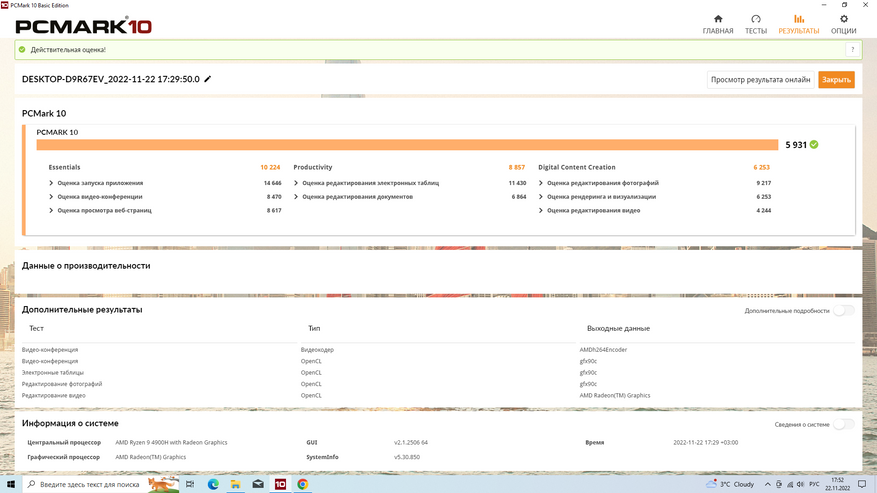This screenshot has height=493, width=877.
Task: Click the Данные о производительности heading
Action: click(x=86, y=266)
